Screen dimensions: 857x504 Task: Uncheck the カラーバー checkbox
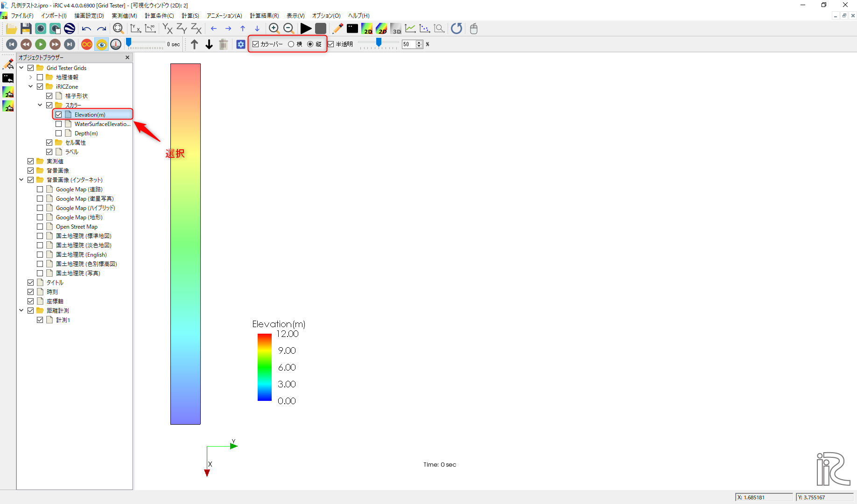(x=256, y=44)
